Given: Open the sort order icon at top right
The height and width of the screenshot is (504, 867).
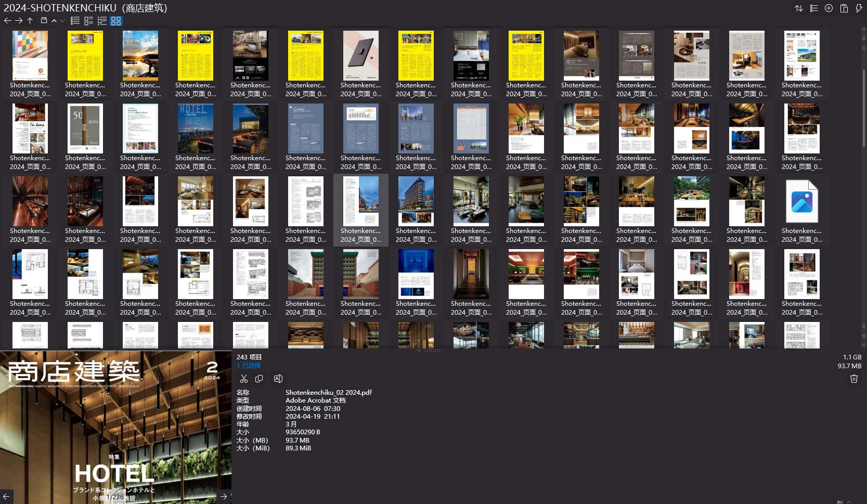Looking at the screenshot, I should coord(799,8).
